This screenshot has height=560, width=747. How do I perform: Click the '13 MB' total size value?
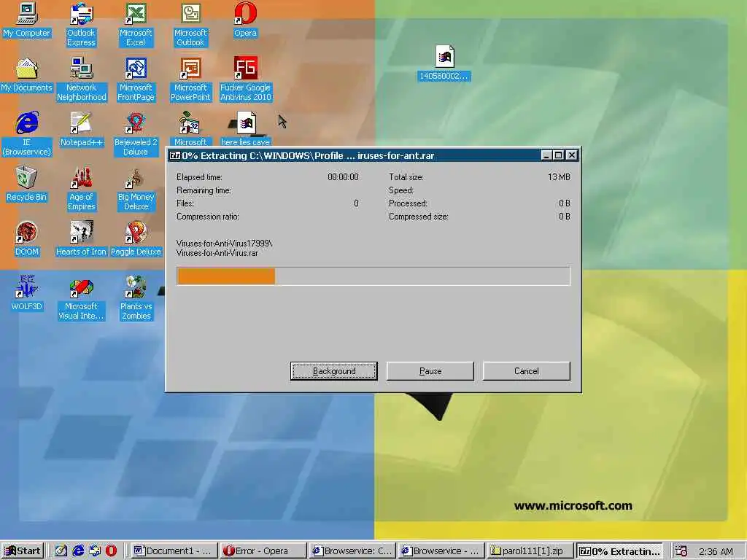point(559,176)
